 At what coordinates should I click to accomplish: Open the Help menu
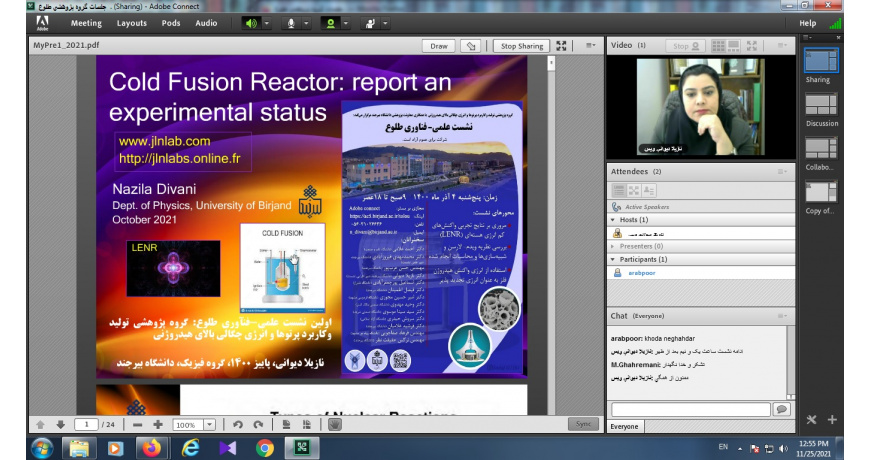(x=807, y=23)
